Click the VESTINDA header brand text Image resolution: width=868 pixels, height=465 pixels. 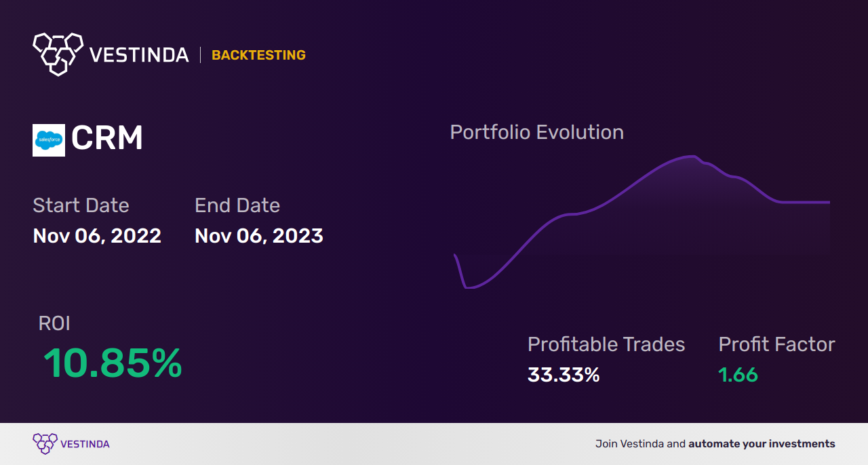139,55
